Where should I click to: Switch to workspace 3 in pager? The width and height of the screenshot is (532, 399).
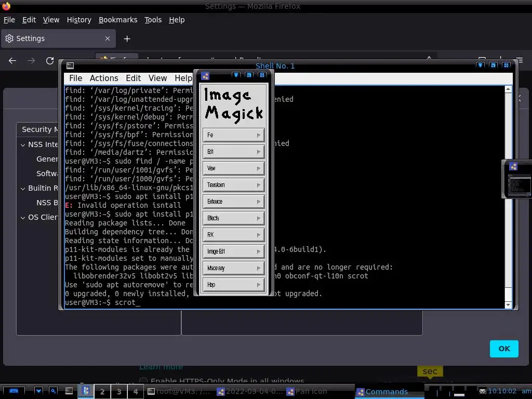[x=119, y=392]
